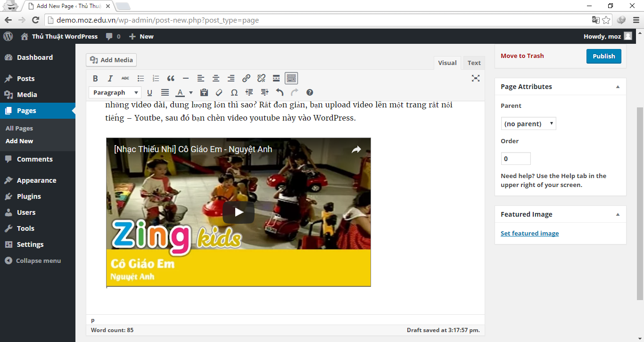Screen dimensions: 644x342
Task: Toggle bold formatting in editor toolbar
Action: 95,78
